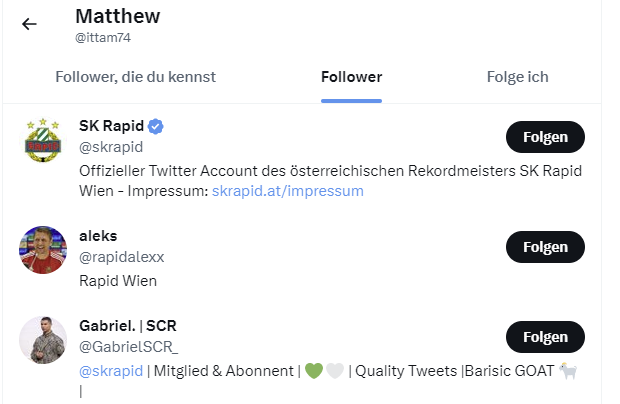Select the Follower tab

[x=351, y=77]
